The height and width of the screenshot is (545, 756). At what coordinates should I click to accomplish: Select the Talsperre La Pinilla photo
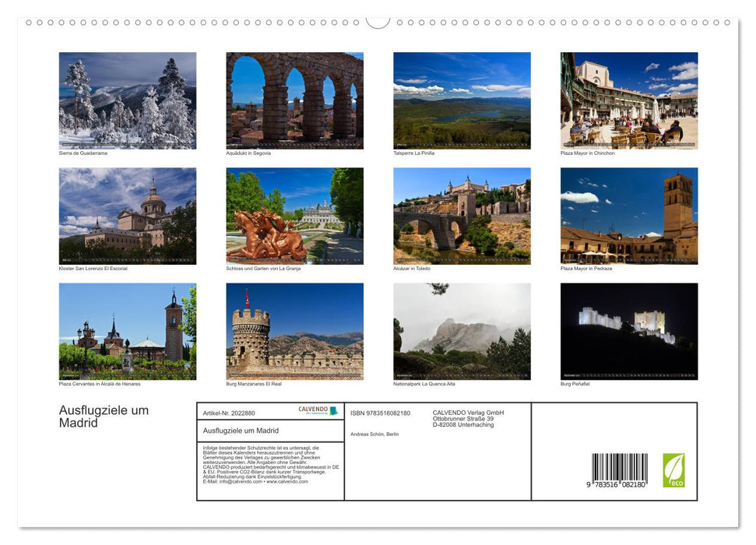(x=462, y=100)
